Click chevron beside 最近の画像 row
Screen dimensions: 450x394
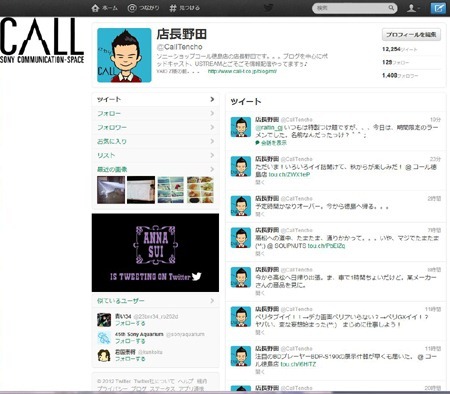pos(212,169)
